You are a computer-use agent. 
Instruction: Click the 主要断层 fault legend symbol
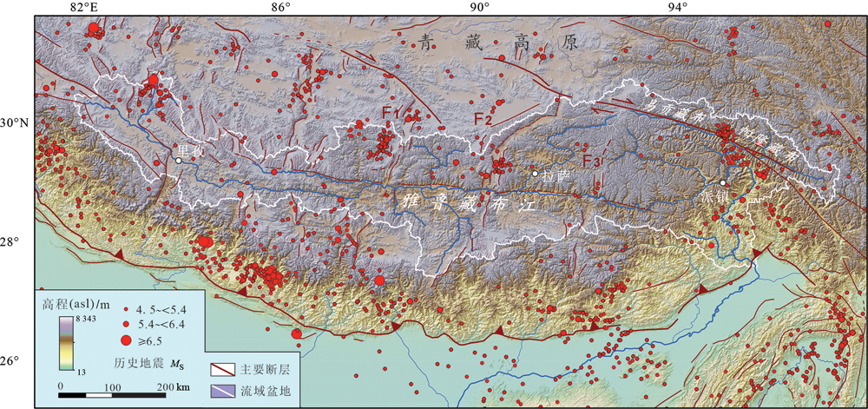coord(224,370)
